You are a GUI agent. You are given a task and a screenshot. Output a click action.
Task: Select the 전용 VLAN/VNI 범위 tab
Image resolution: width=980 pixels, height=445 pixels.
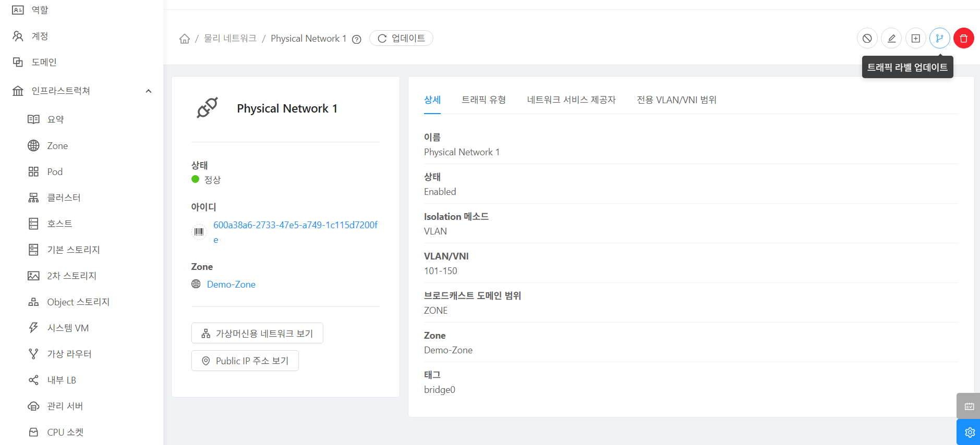click(x=676, y=100)
